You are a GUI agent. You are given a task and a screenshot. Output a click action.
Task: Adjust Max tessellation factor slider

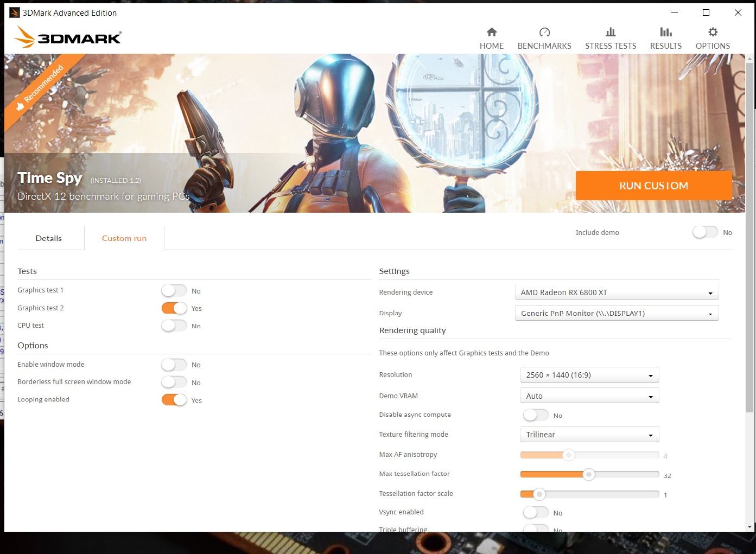click(589, 474)
